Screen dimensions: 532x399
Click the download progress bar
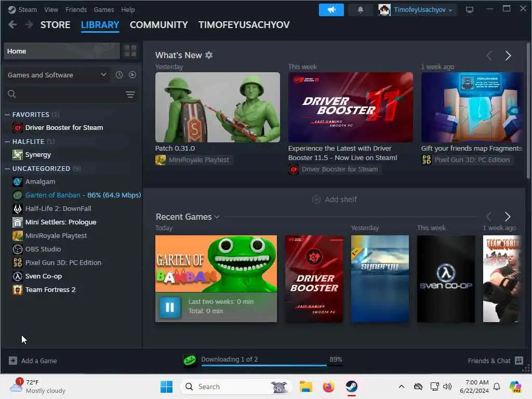pos(272,365)
